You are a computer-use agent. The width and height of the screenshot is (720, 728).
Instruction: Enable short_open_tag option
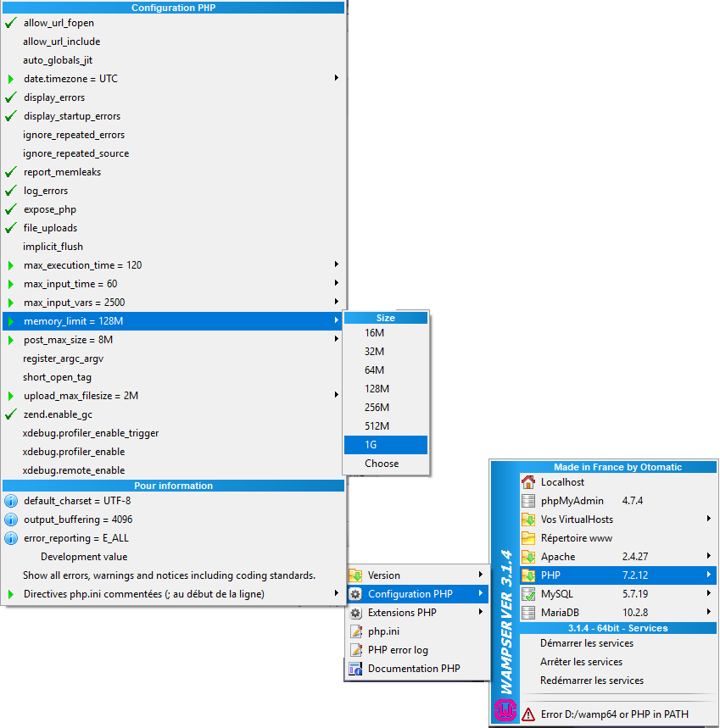(173, 377)
